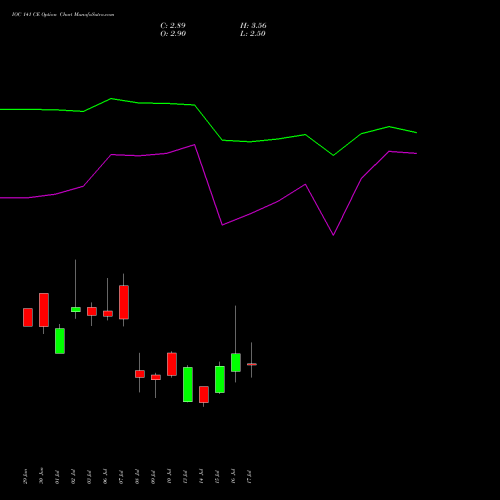Select the green 01 Jul candle
This screenshot has width=500, height=500.
[x=60, y=341]
